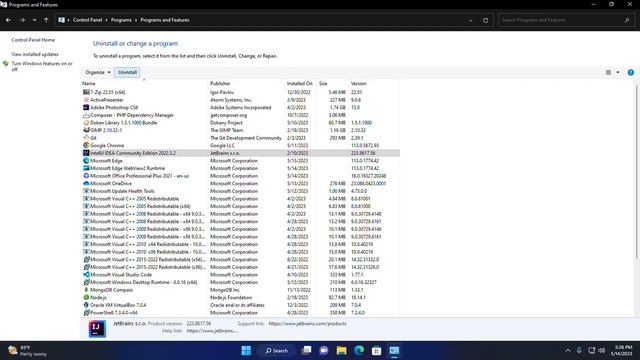
Task: Open the clock and date flyout
Action: [621, 351]
